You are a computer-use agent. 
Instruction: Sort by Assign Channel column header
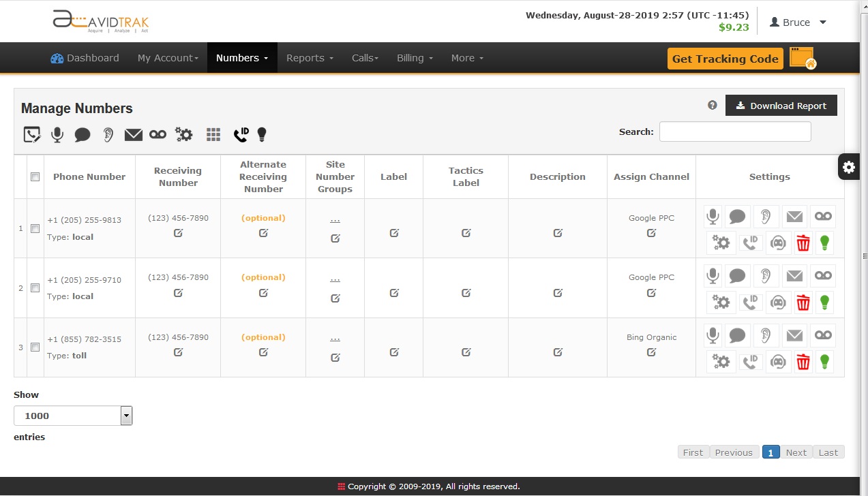pyautogui.click(x=651, y=176)
